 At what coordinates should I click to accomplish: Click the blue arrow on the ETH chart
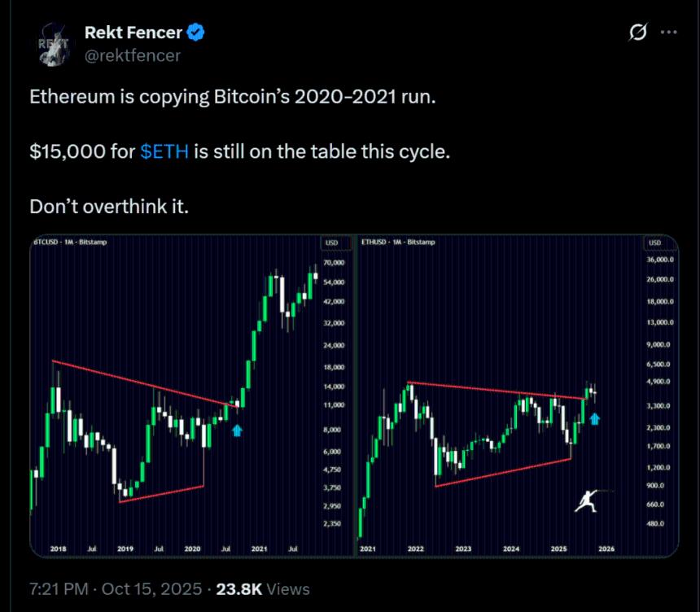(x=595, y=419)
